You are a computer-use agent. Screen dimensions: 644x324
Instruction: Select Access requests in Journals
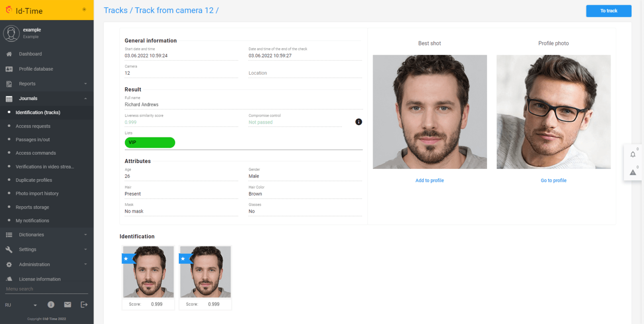click(33, 126)
